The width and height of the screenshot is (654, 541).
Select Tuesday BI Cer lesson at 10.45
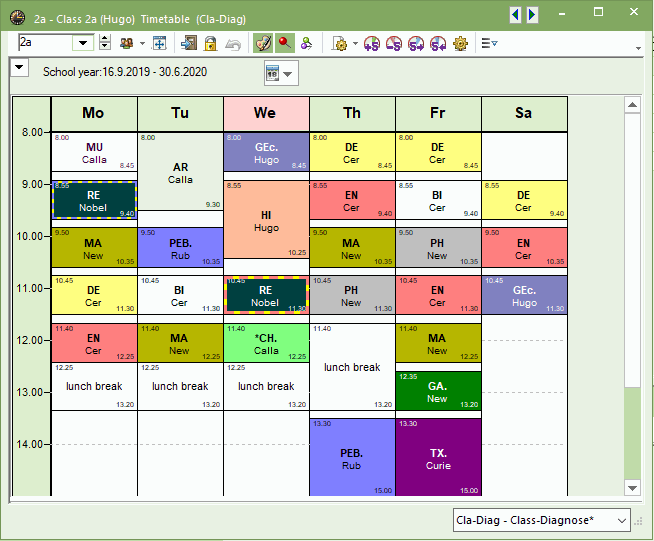click(181, 295)
